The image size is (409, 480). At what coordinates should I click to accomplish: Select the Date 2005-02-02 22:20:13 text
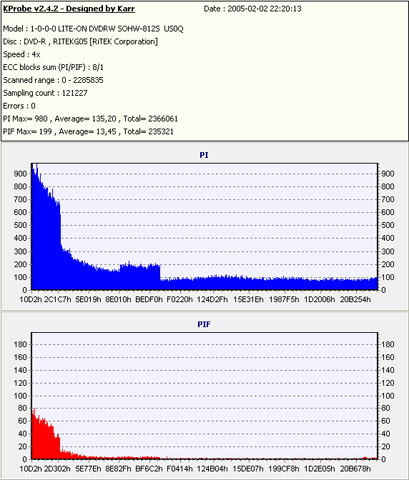click(252, 9)
